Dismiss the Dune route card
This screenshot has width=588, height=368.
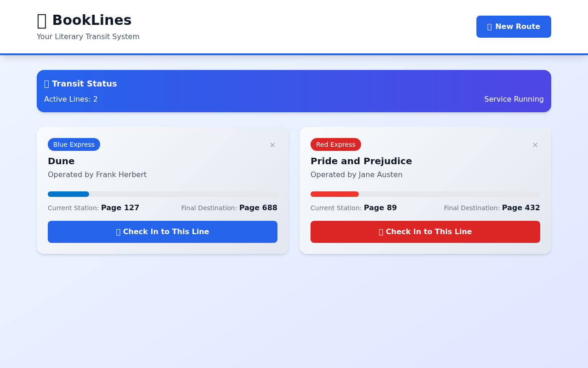(272, 144)
